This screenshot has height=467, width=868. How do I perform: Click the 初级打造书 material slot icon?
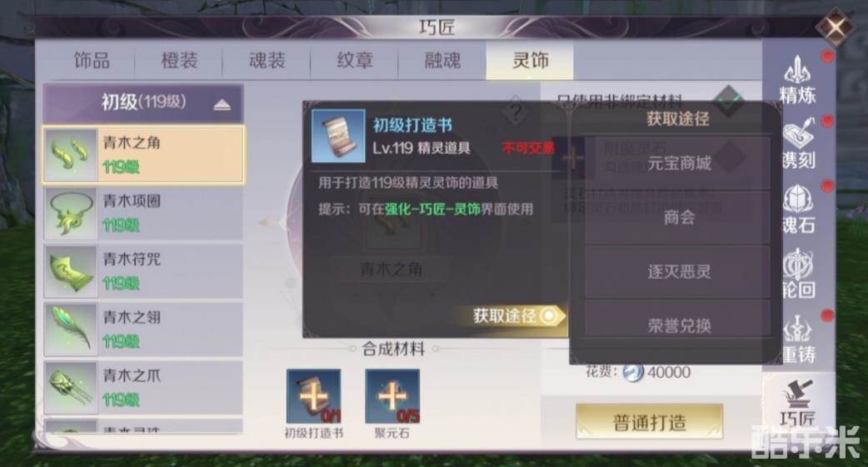[313, 396]
